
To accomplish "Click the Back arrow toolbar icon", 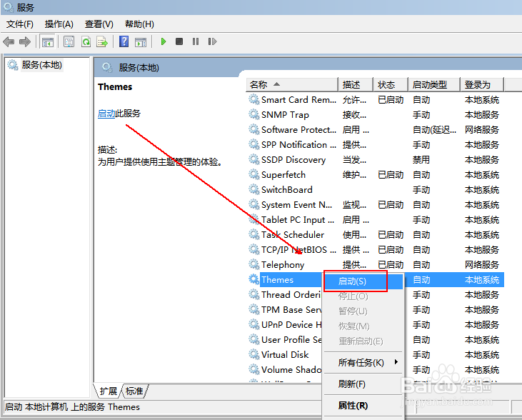I will (9, 41).
